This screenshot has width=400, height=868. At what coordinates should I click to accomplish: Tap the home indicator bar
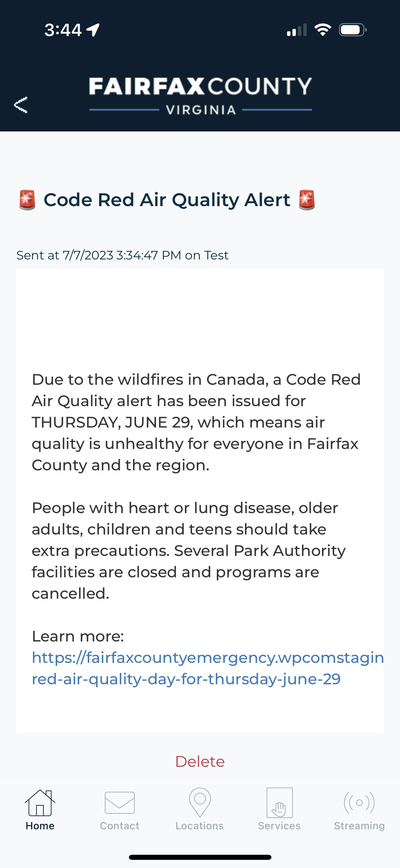[200, 857]
